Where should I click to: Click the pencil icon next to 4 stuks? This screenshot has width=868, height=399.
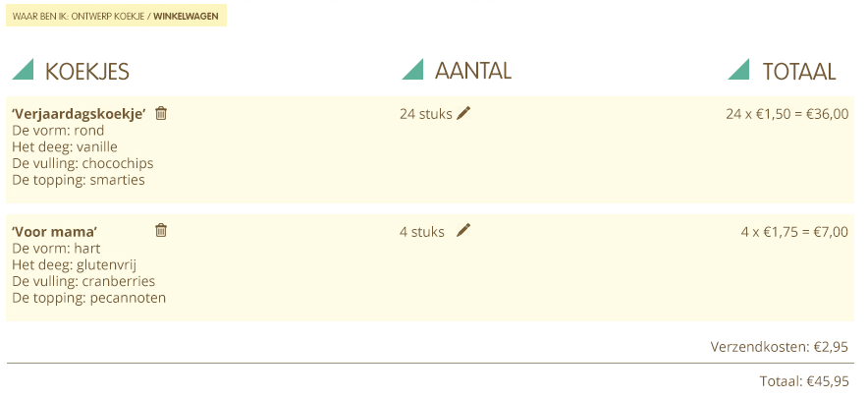tap(463, 230)
